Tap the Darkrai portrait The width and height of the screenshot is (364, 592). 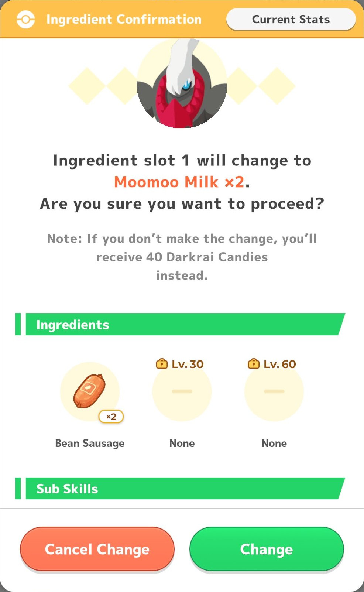coord(182,85)
